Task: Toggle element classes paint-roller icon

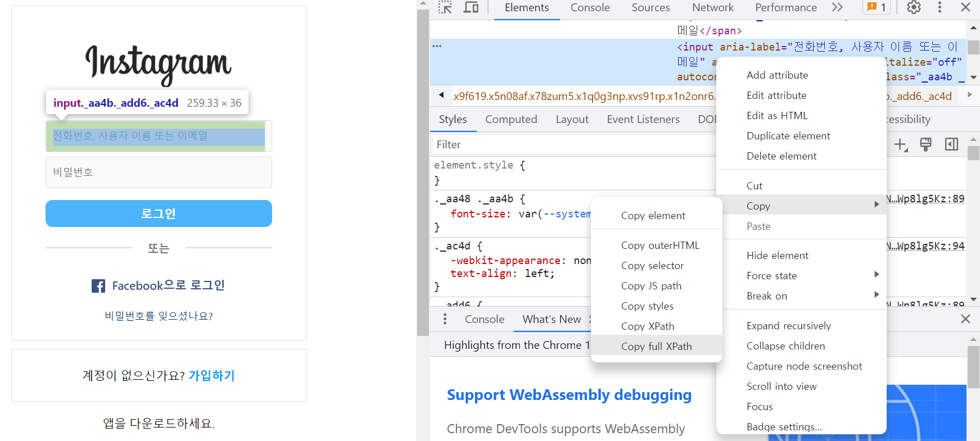Action: [925, 144]
